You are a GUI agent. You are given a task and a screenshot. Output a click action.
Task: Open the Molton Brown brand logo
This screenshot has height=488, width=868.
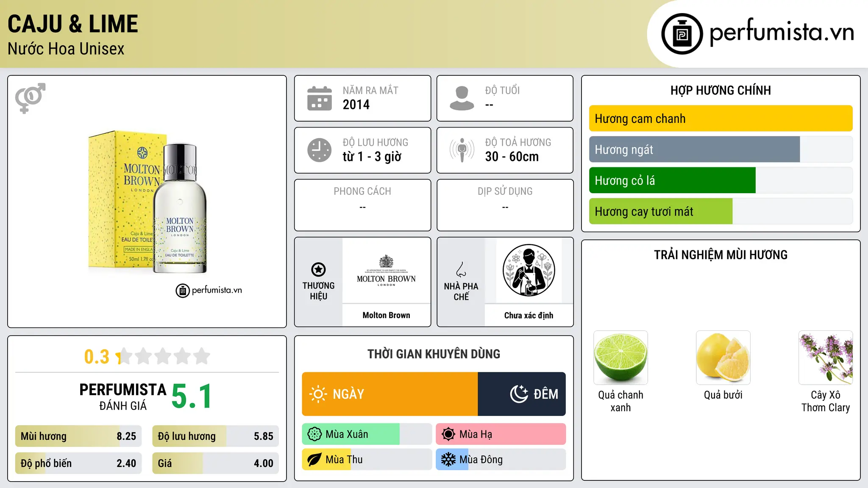[x=386, y=271]
